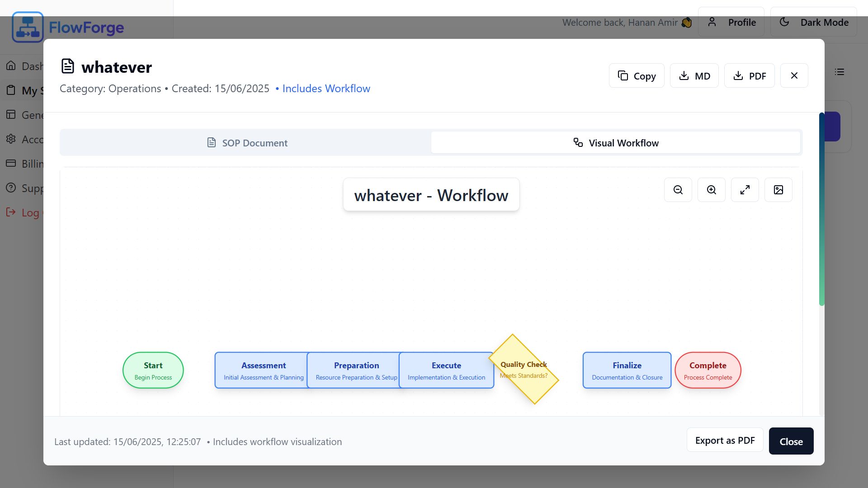The image size is (868, 488).
Task: Click the list view icon
Action: [x=839, y=72]
